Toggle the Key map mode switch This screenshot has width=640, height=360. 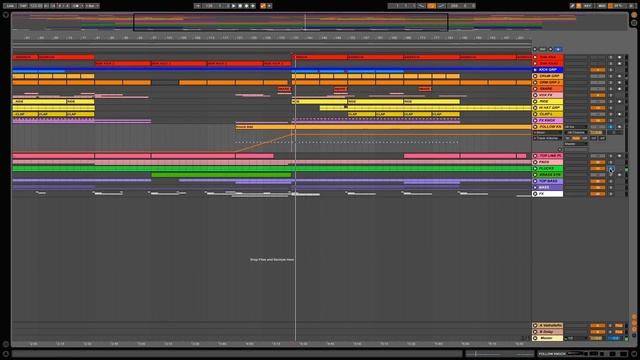(x=587, y=6)
